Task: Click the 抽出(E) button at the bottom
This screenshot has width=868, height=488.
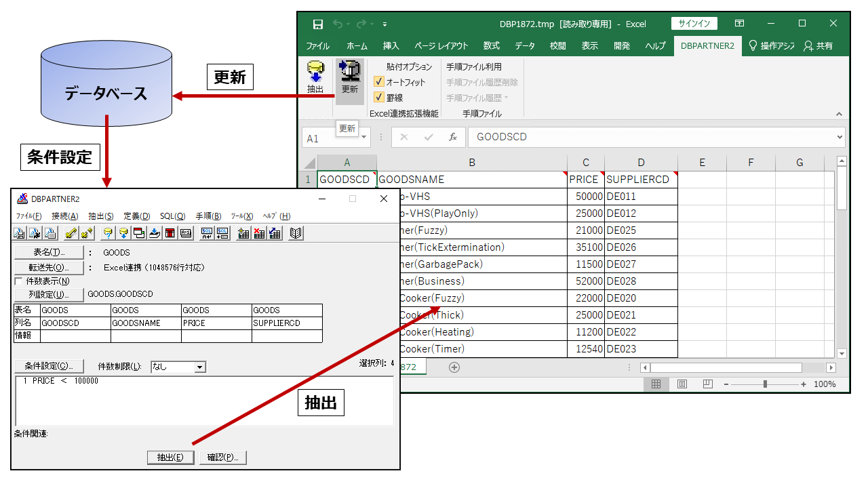Action: [x=171, y=457]
